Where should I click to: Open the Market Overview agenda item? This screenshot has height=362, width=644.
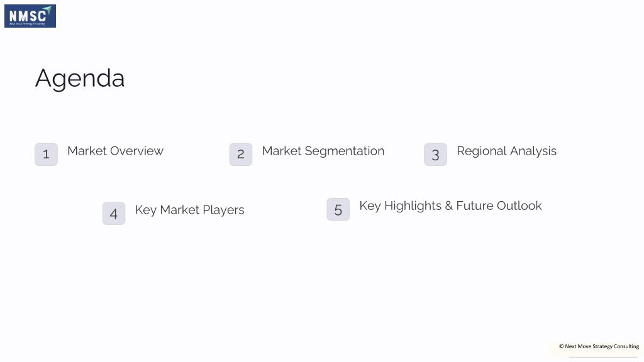click(116, 151)
